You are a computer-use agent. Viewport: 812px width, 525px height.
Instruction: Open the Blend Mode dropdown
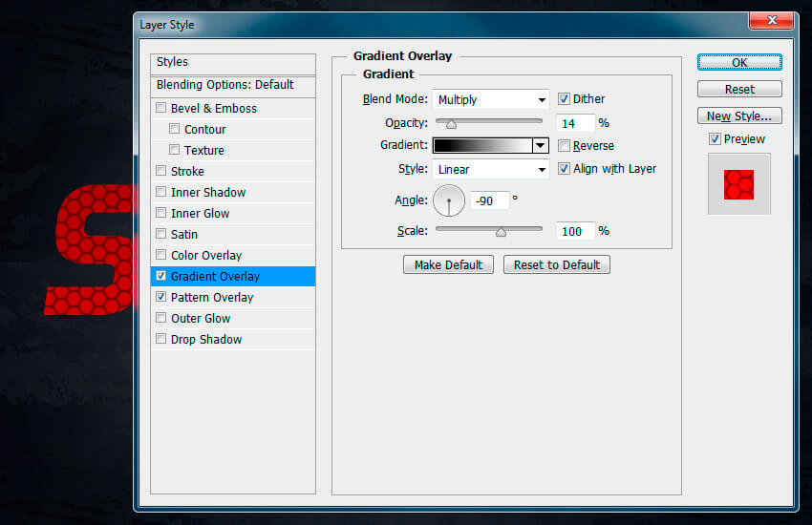coord(490,99)
